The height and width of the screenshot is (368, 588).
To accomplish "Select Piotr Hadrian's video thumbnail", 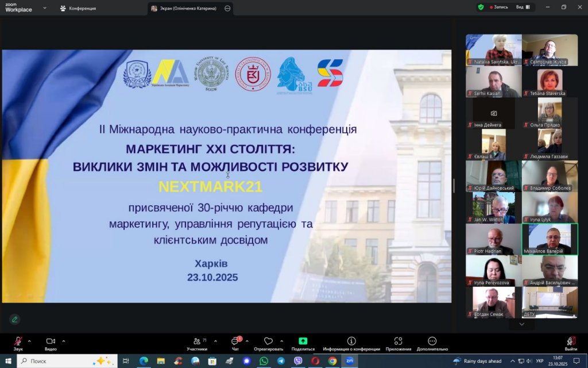I will (493, 239).
